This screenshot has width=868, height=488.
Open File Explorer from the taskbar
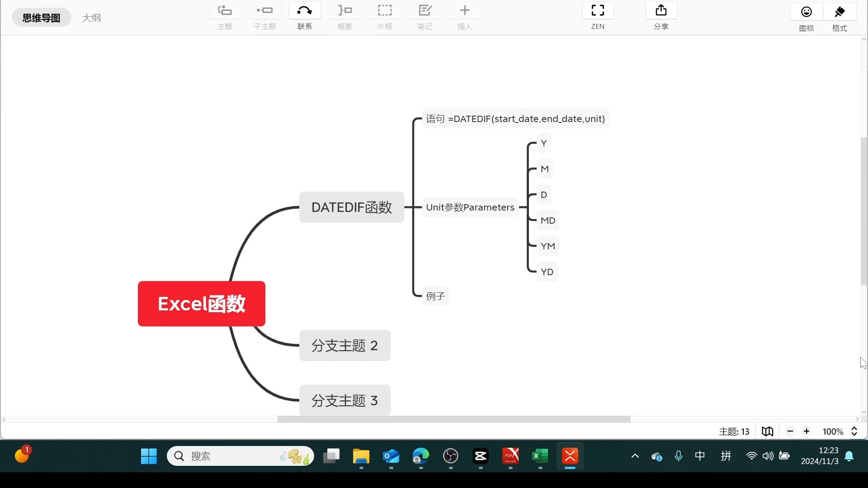pyautogui.click(x=361, y=456)
